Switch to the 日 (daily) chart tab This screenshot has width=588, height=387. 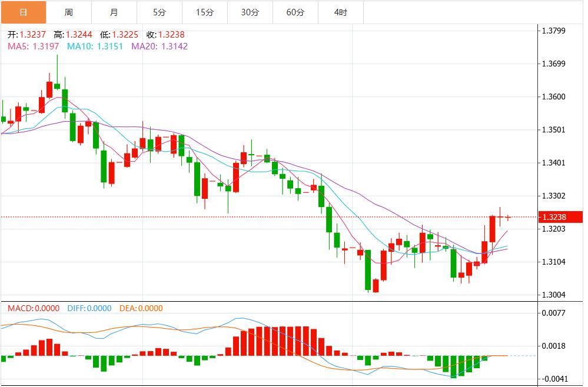click(x=23, y=12)
